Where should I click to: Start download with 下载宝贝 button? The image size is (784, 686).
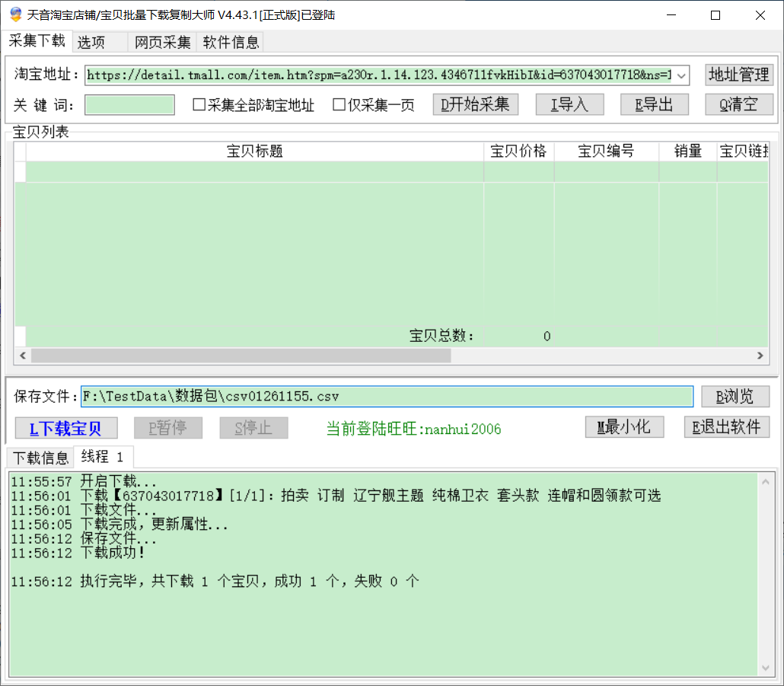point(66,428)
